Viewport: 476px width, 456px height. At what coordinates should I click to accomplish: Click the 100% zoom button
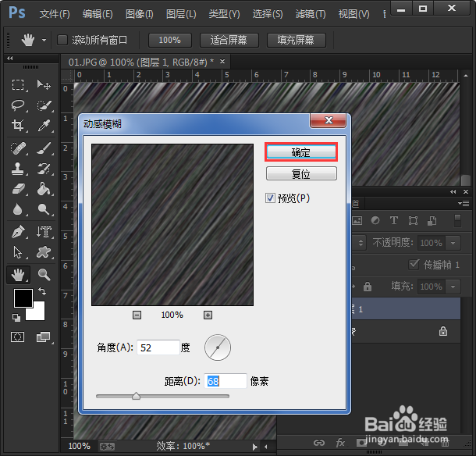tap(169, 40)
